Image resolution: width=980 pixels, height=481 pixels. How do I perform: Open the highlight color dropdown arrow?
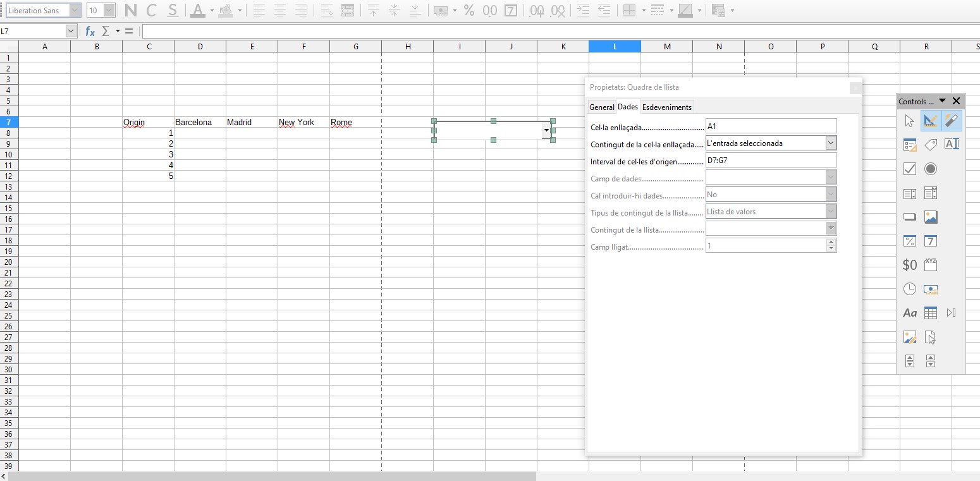240,10
